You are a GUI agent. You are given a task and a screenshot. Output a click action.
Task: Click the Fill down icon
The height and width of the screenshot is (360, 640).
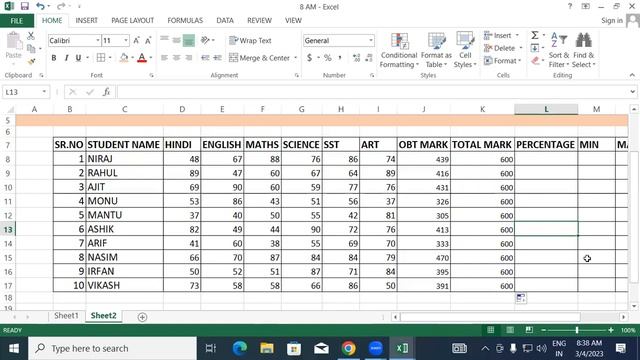click(x=535, y=48)
